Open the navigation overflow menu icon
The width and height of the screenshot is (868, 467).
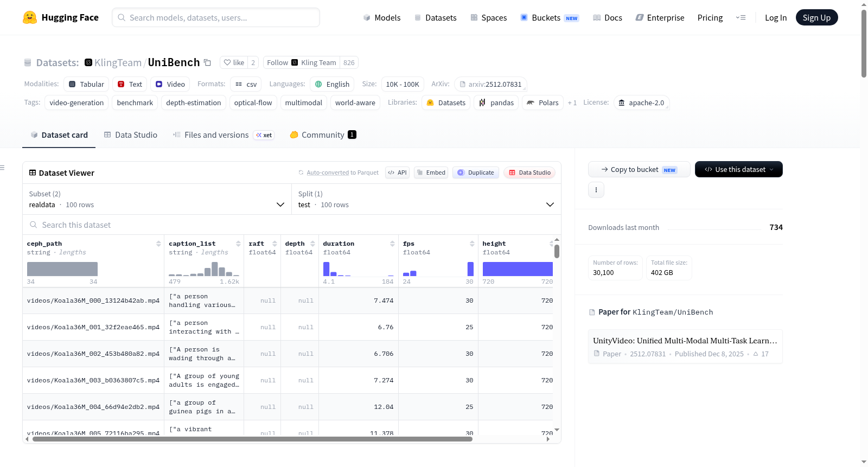[741, 17]
